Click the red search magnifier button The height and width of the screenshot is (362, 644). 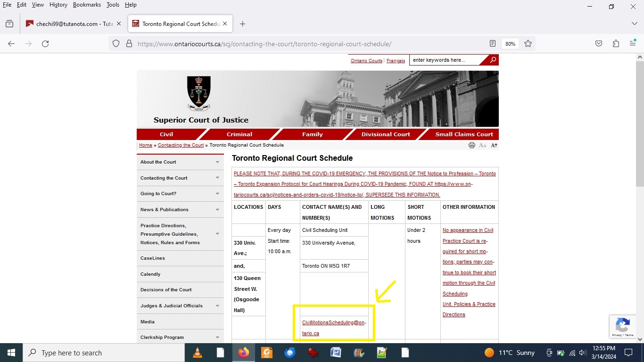493,60
